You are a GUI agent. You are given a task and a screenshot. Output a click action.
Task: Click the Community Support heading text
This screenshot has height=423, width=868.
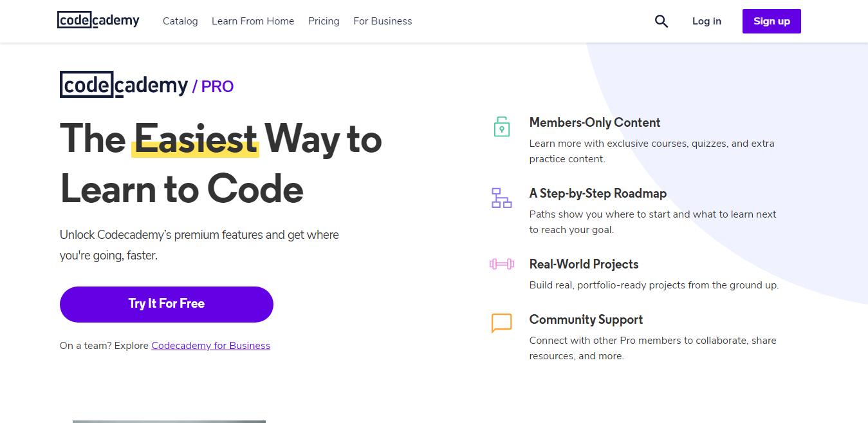(x=586, y=319)
